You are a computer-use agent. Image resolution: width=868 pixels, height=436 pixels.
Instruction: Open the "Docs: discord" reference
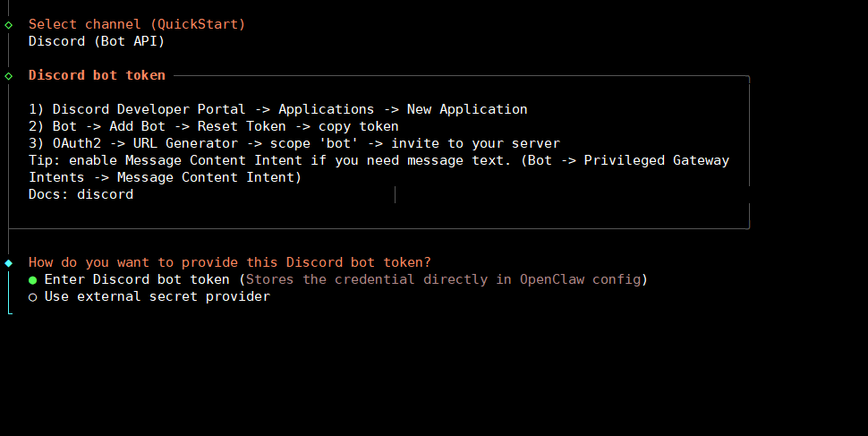coord(81,194)
